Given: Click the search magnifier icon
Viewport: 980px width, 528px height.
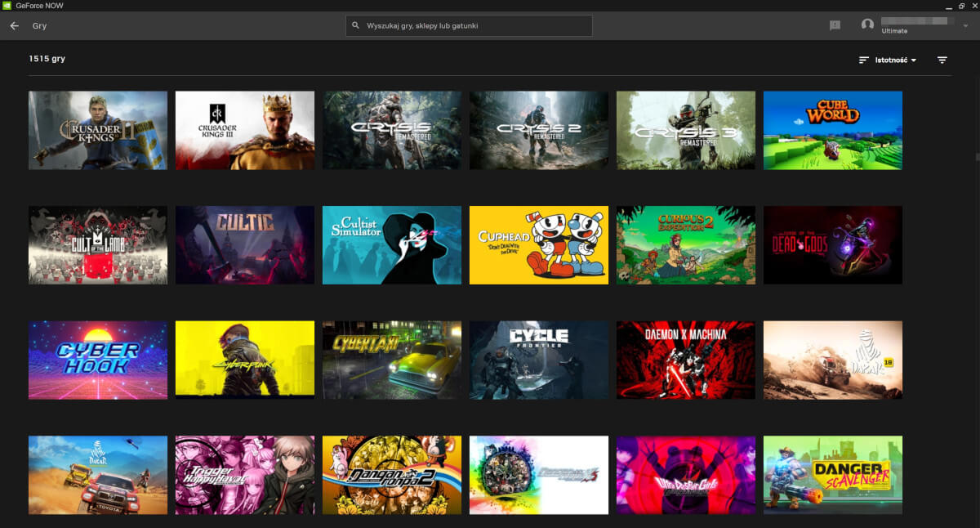Looking at the screenshot, I should pos(354,25).
